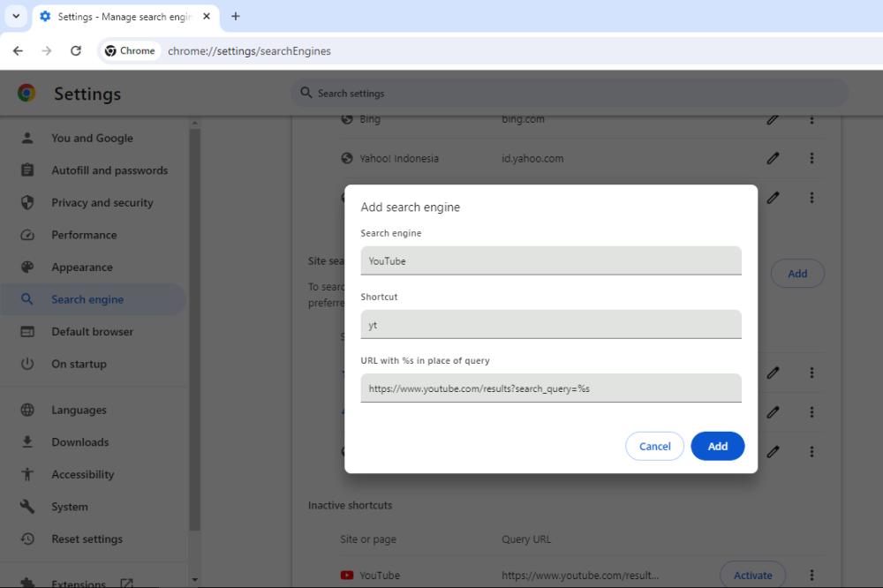Open more actions for Bing

coord(811,119)
